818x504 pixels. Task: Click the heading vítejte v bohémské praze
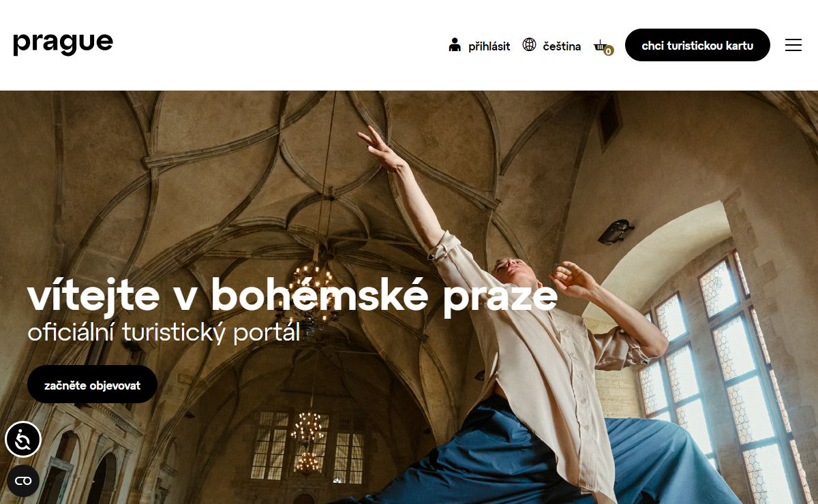click(x=292, y=297)
